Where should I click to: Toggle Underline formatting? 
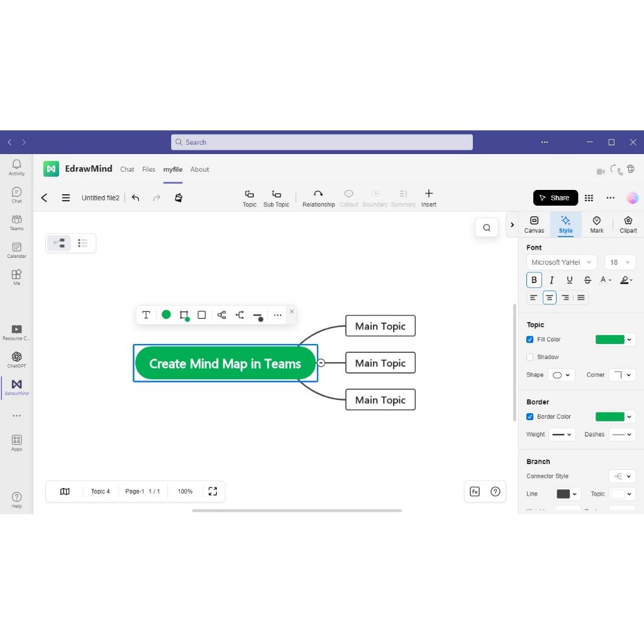click(570, 280)
